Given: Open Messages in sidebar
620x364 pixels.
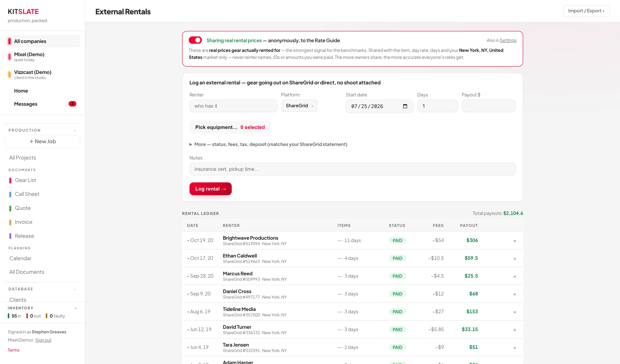Looking at the screenshot, I should coord(26,104).
